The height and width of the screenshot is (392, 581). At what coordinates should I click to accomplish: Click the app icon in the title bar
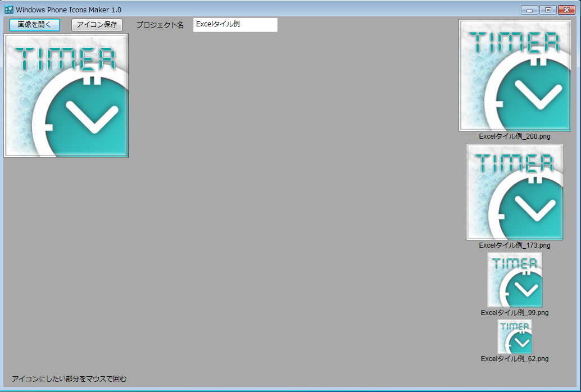[x=8, y=10]
